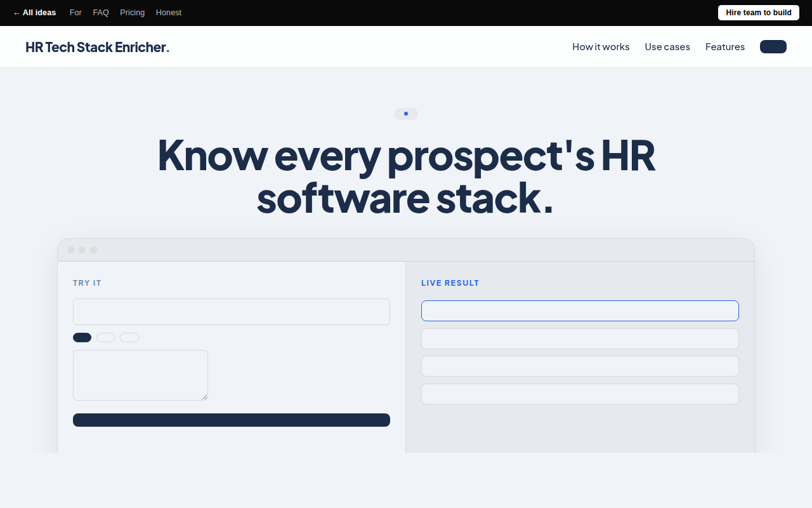The height and width of the screenshot is (508, 812).
Task: Click the LIVE RESULT heading
Action: tap(450, 283)
